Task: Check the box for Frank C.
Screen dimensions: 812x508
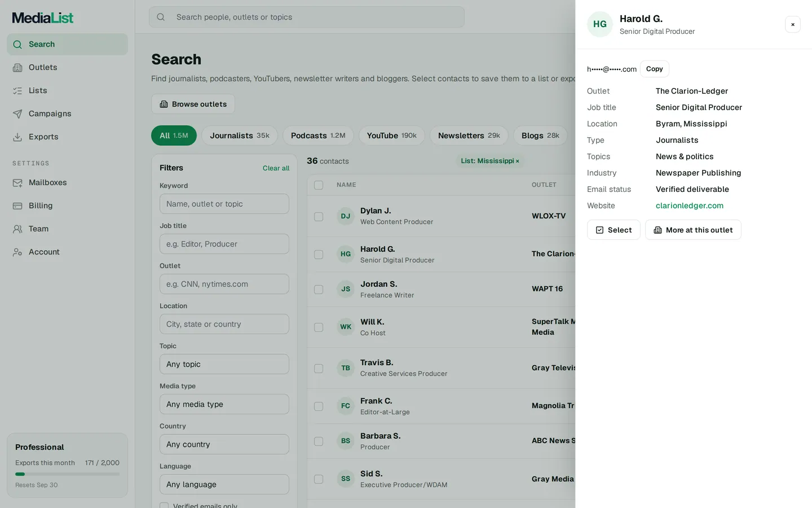Action: coord(319,406)
